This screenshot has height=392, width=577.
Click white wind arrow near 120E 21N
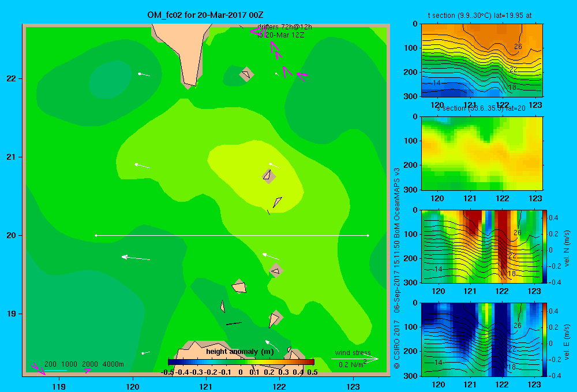(143, 165)
